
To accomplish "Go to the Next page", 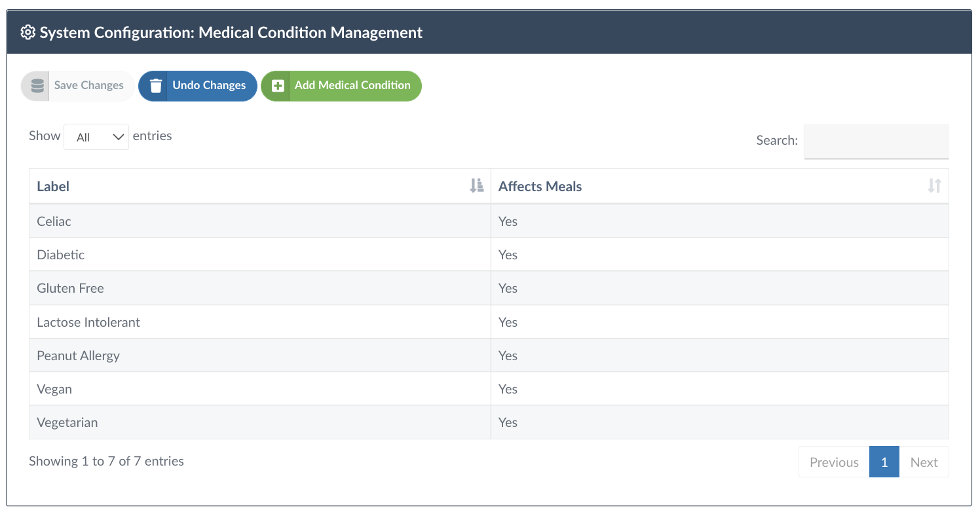I will click(924, 462).
